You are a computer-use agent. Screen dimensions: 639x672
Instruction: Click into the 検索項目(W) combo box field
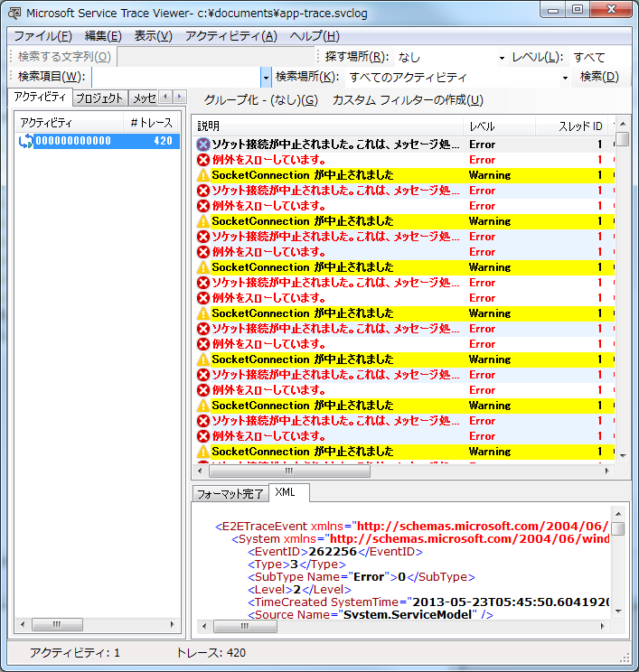[176, 77]
